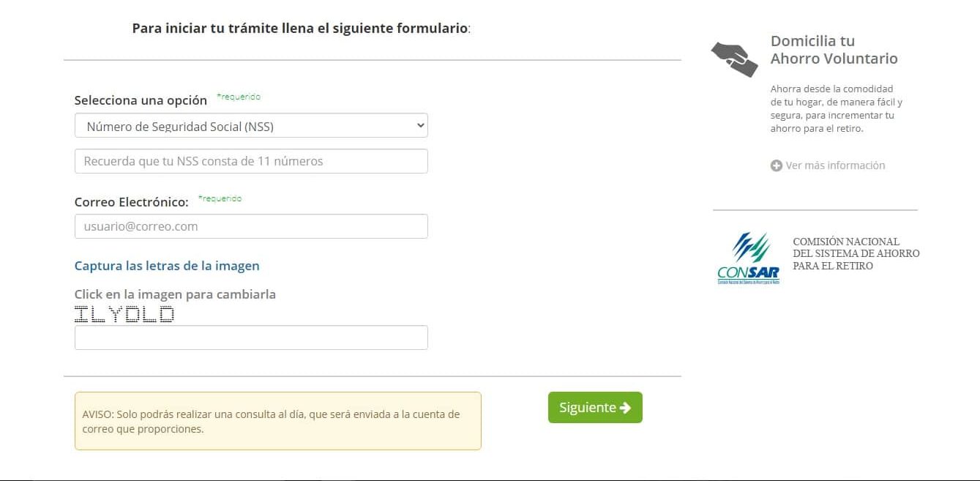980x481 pixels.
Task: Click the AVISO yellow notice box
Action: [278, 421]
